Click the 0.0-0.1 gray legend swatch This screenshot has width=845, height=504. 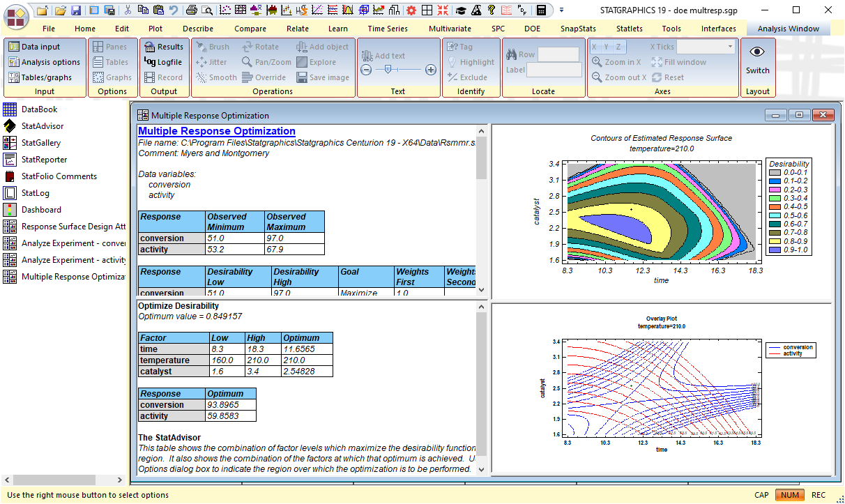[774, 171]
